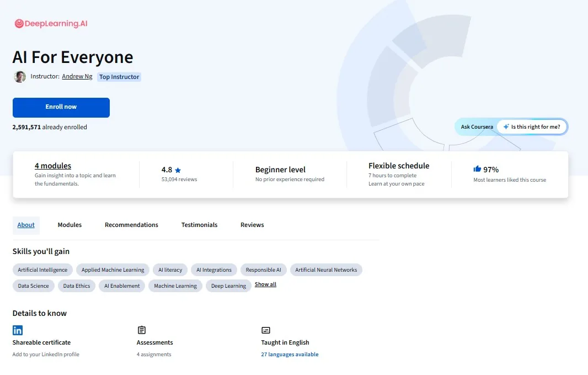This screenshot has height=375, width=588.
Task: Click the Assessments label
Action: 154,342
